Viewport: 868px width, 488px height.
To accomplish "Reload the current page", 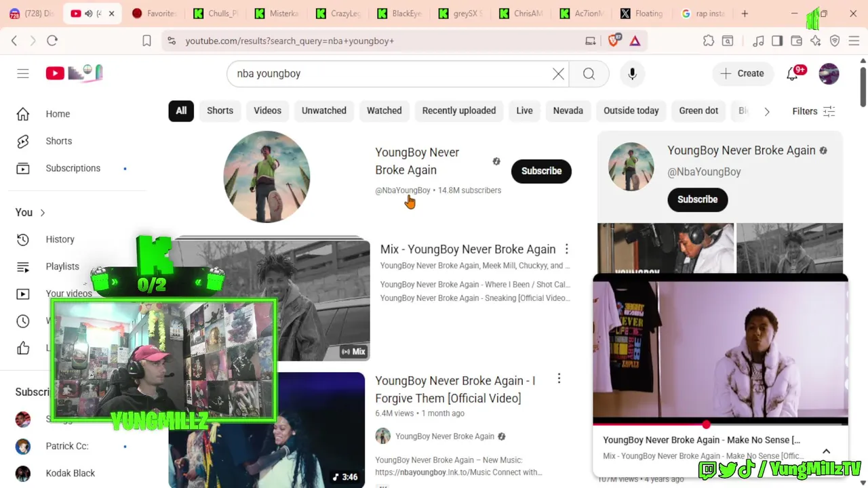I will pyautogui.click(x=52, y=41).
